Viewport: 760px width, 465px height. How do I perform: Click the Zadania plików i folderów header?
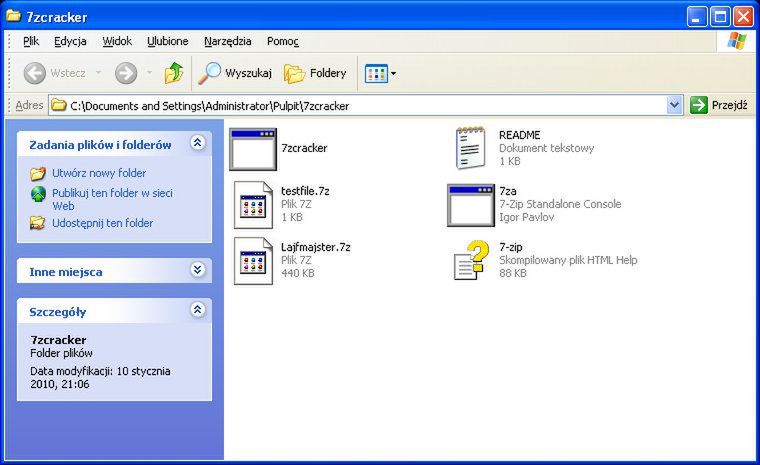pos(100,145)
